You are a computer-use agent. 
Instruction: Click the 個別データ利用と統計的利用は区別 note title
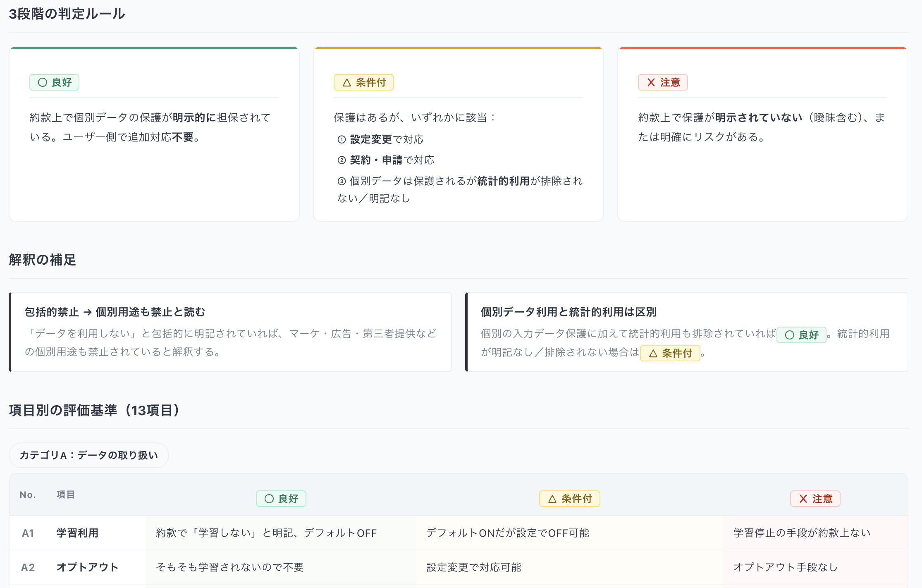(568, 312)
